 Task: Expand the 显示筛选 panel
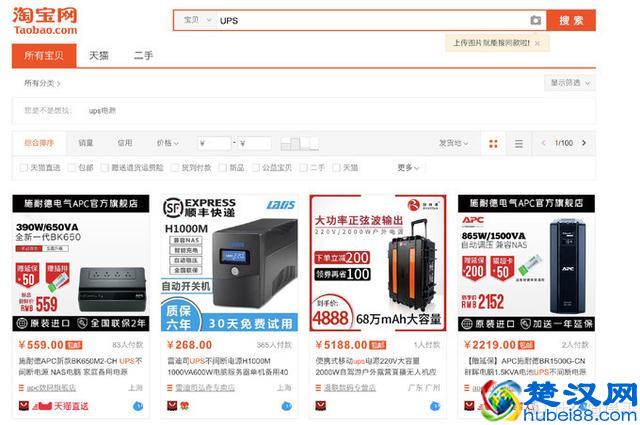pos(570,83)
